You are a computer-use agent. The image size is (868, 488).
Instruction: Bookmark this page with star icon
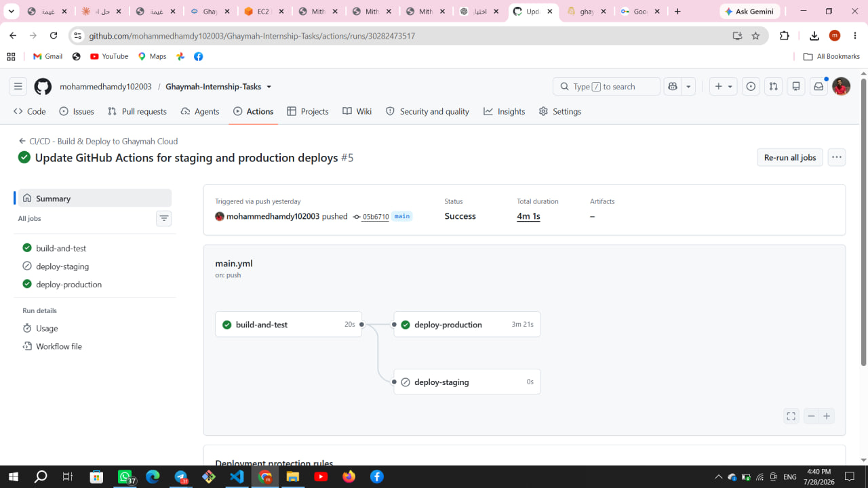point(755,36)
